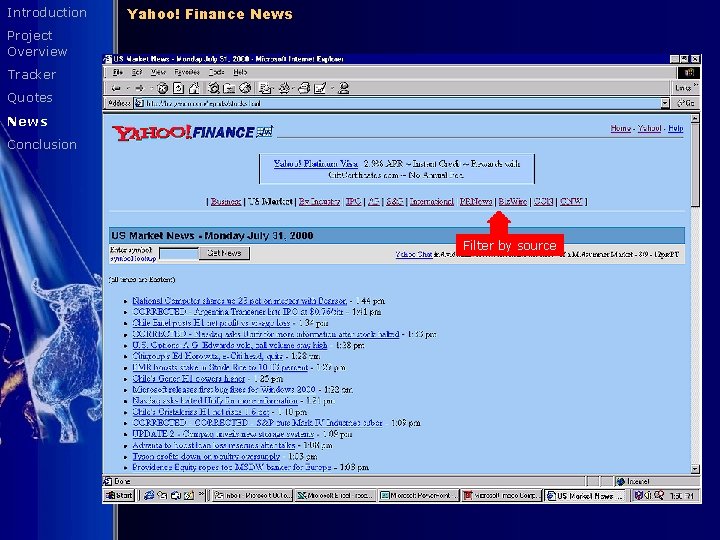Viewport: 720px width, 540px height.
Task: Expand the quick launch overflow chevron
Action: tap(201, 494)
